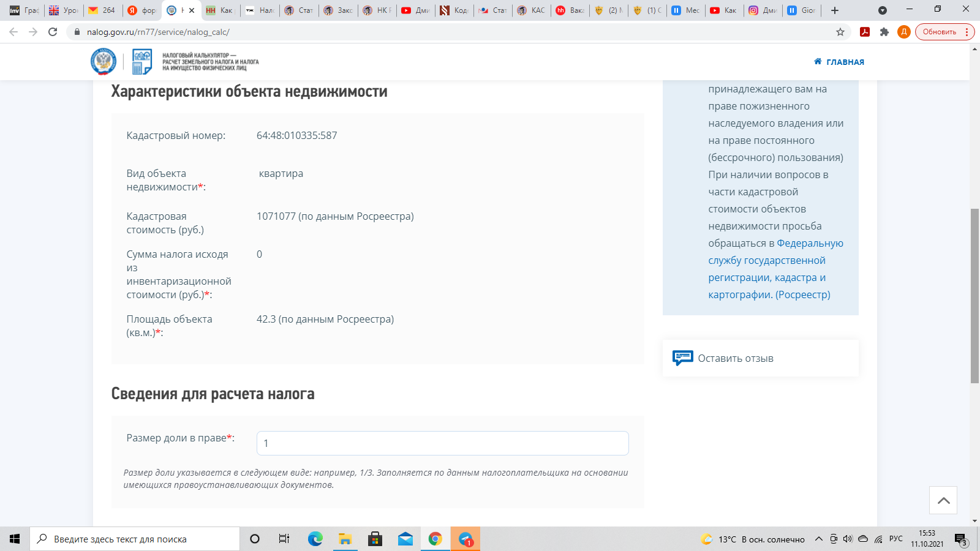Reload the page with the refresh icon
This screenshot has width=980, height=551.
pos(53,32)
